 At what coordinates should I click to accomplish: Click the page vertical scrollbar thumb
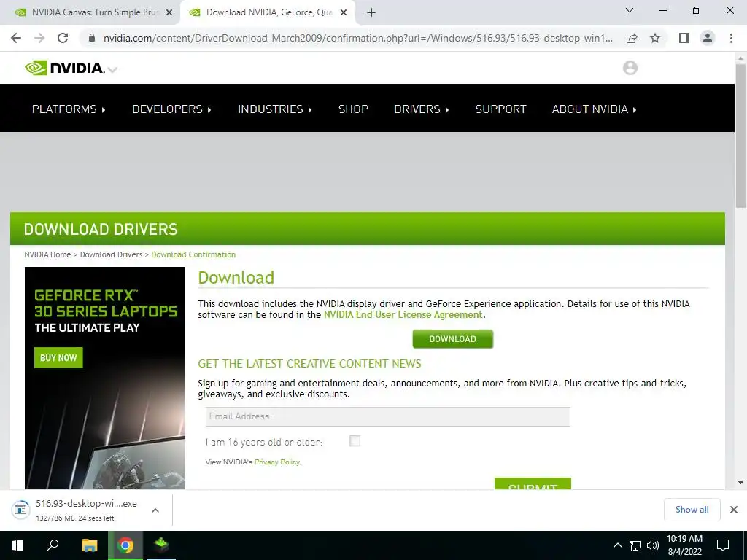(740, 136)
